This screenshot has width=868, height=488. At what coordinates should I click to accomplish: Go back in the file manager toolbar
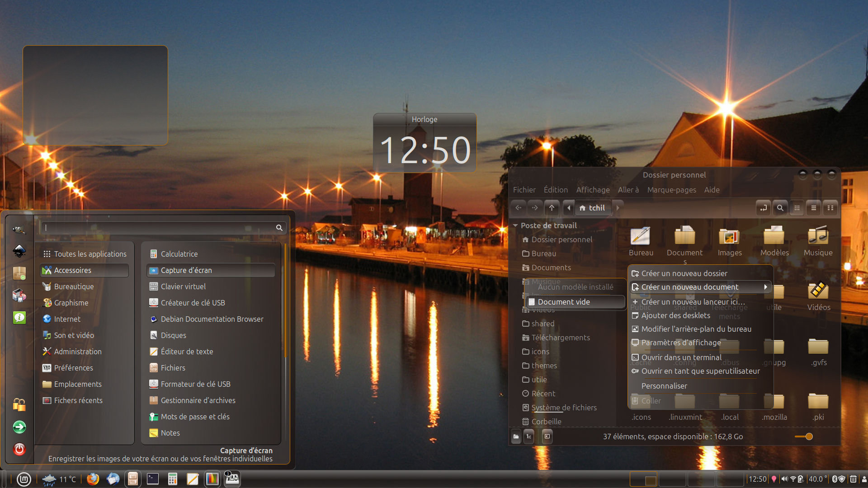519,208
